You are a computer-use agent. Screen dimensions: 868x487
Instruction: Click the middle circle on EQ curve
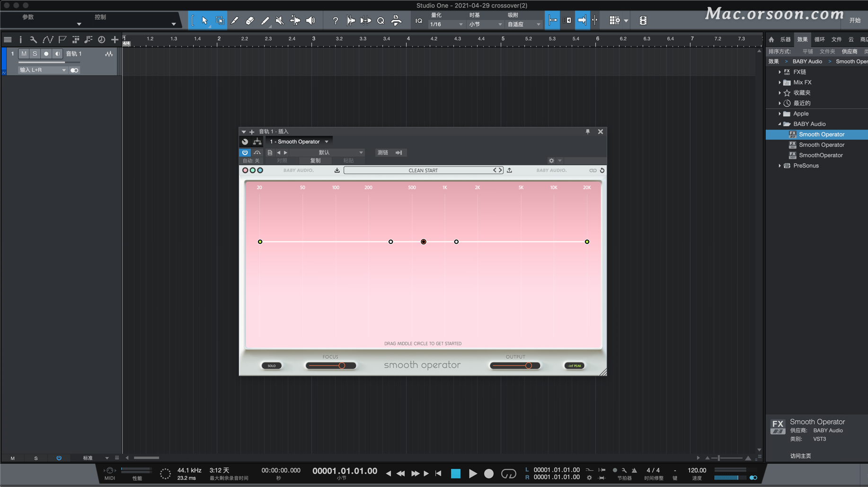424,242
